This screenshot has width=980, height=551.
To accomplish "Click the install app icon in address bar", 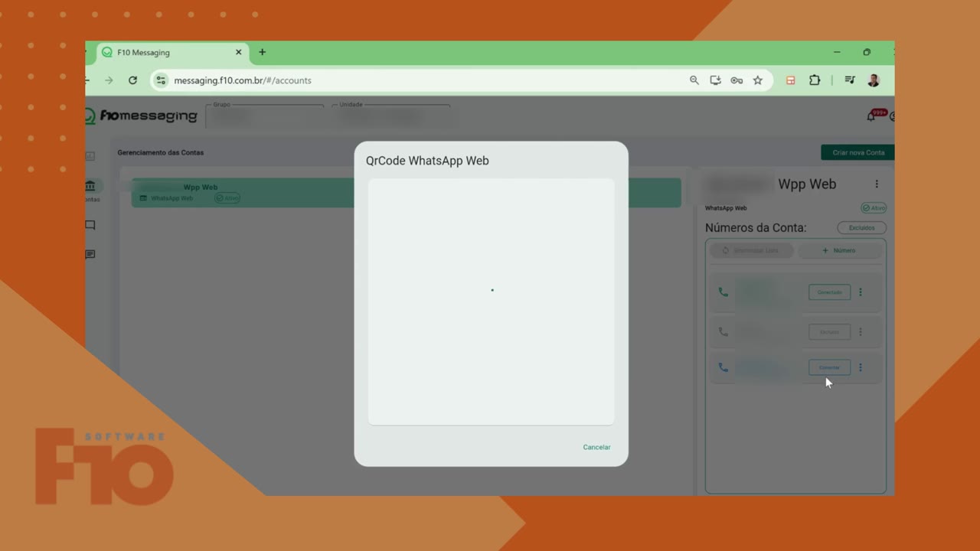I will point(715,80).
